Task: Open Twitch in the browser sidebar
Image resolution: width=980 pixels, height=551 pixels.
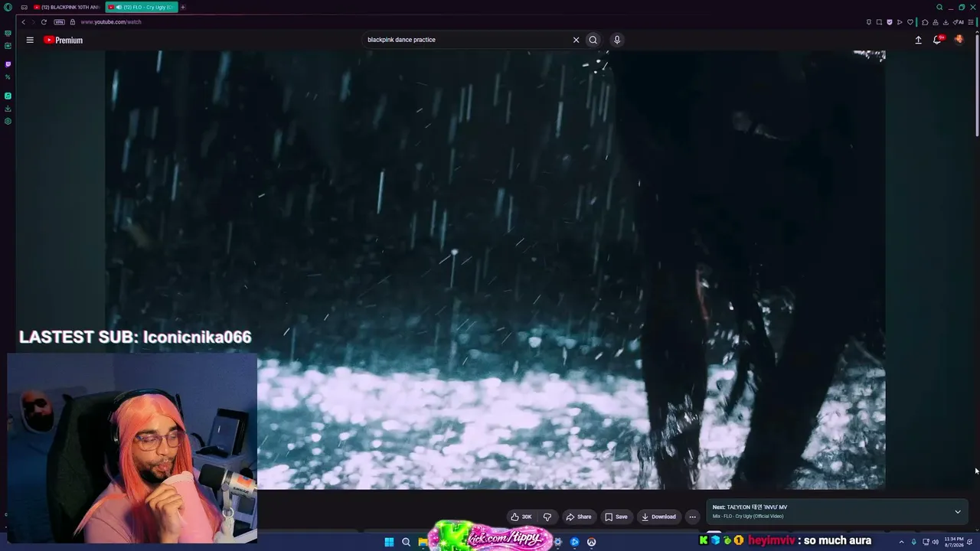Action: pyautogui.click(x=8, y=64)
